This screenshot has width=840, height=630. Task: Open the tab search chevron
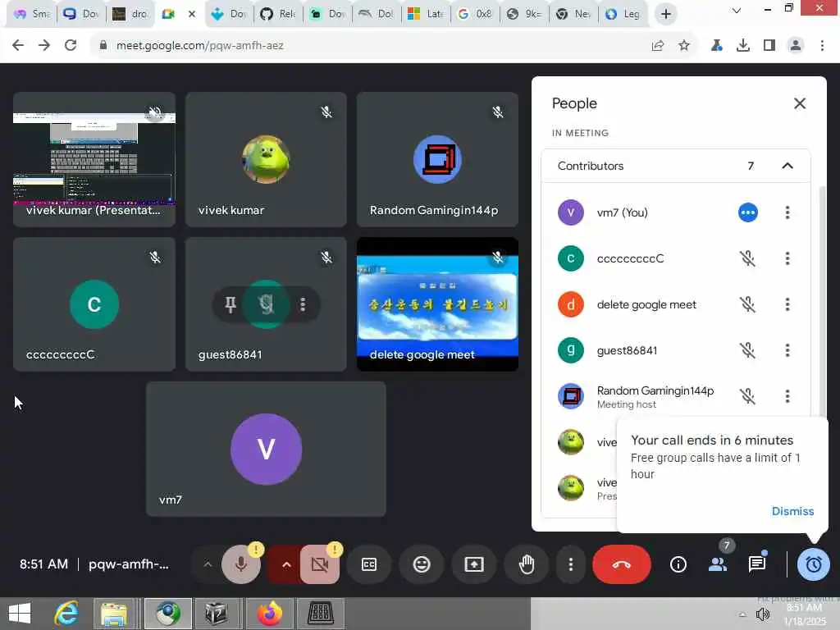pyautogui.click(x=737, y=10)
